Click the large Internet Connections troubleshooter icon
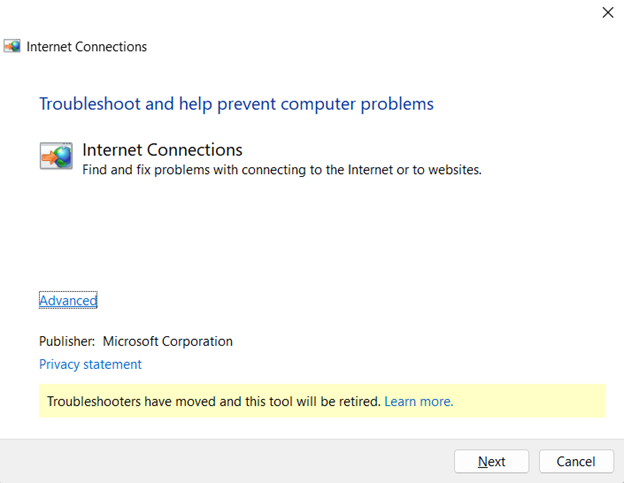The height and width of the screenshot is (483, 624). coord(56,156)
